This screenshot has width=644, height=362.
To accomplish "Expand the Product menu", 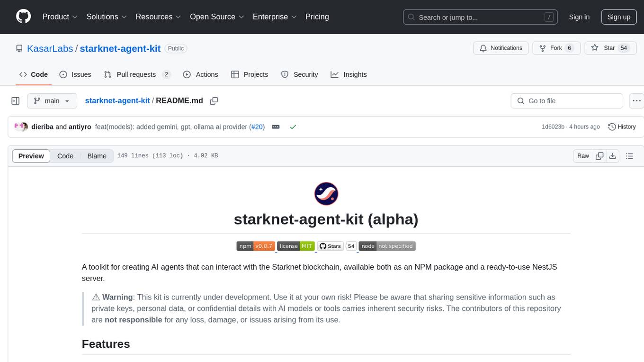I will (x=60, y=17).
